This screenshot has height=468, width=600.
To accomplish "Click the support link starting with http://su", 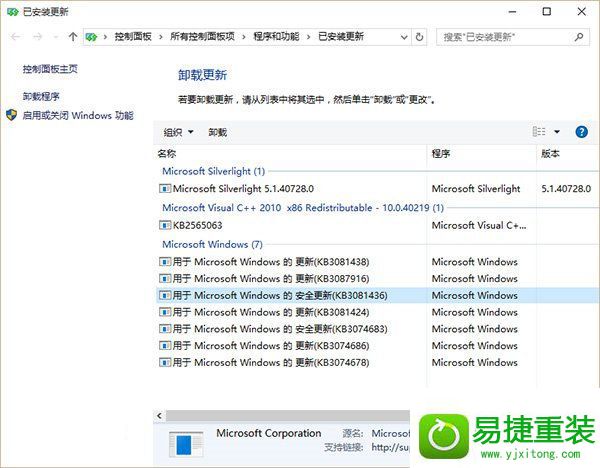I will (x=390, y=447).
